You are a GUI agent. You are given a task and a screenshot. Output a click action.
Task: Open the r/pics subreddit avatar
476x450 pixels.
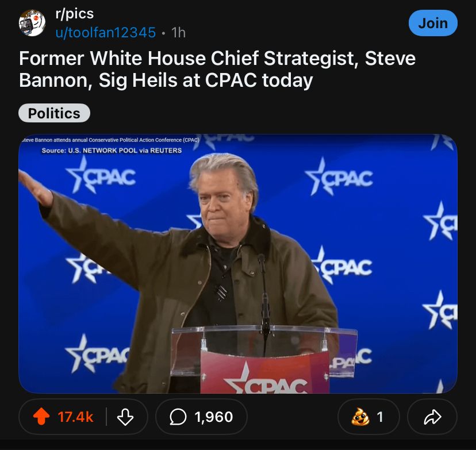(32, 23)
